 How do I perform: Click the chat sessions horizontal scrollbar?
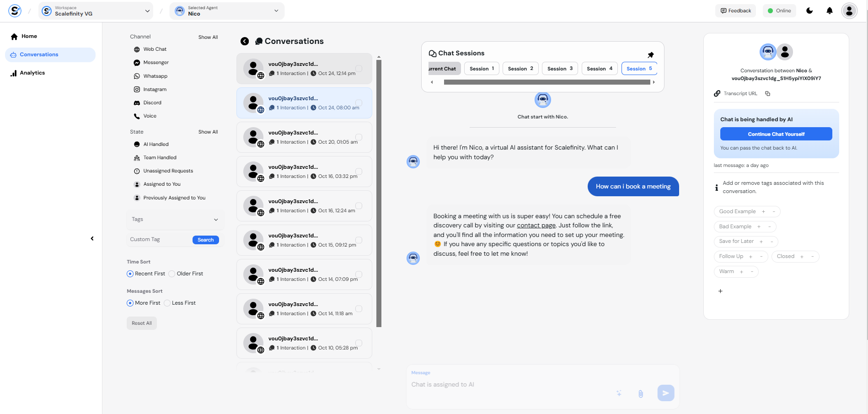[547, 82]
